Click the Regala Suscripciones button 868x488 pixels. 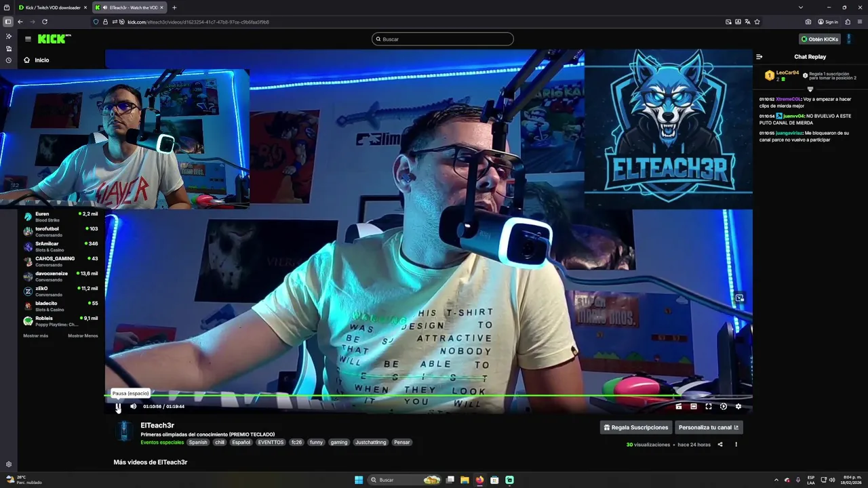636,428
